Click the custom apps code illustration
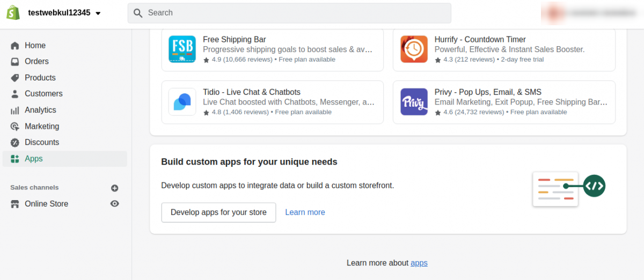The image size is (644, 280). (x=569, y=188)
